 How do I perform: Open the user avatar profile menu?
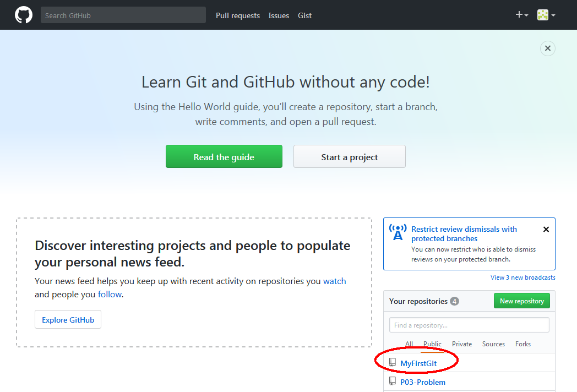pyautogui.click(x=546, y=15)
